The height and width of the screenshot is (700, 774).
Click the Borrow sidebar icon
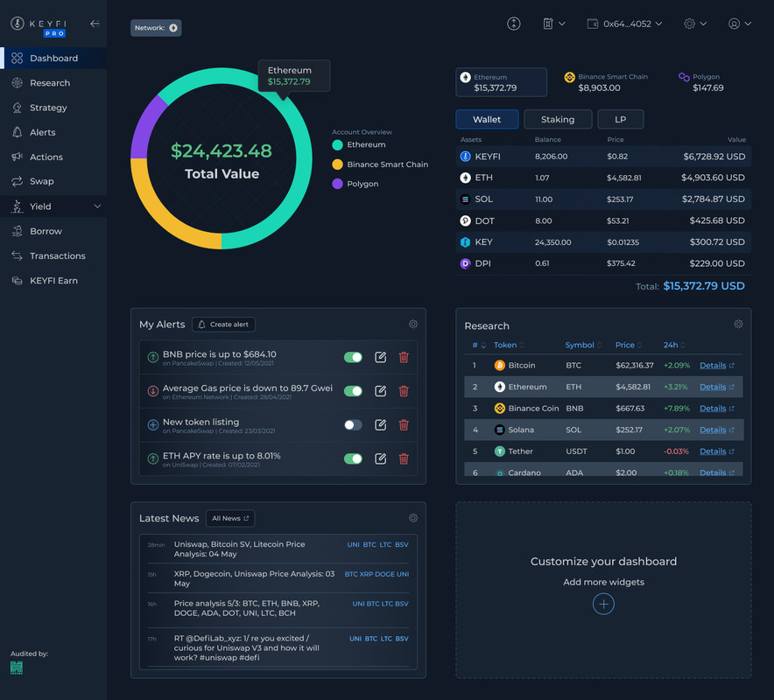coord(18,231)
